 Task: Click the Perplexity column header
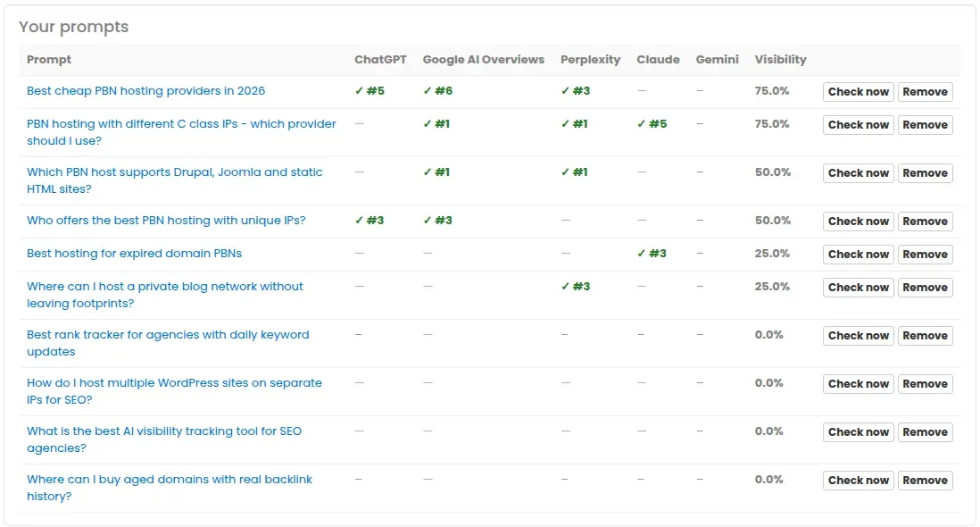click(x=591, y=59)
